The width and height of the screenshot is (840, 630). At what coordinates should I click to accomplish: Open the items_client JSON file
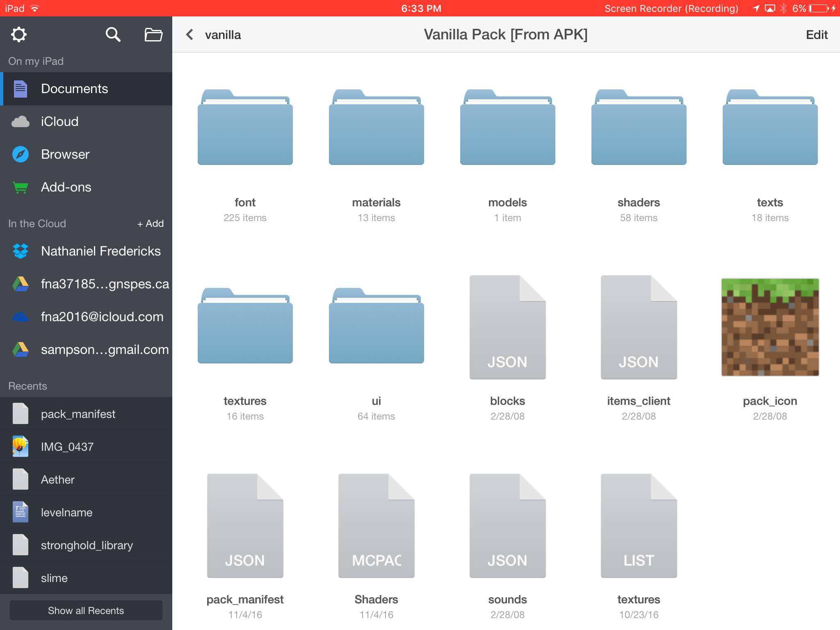click(x=639, y=327)
